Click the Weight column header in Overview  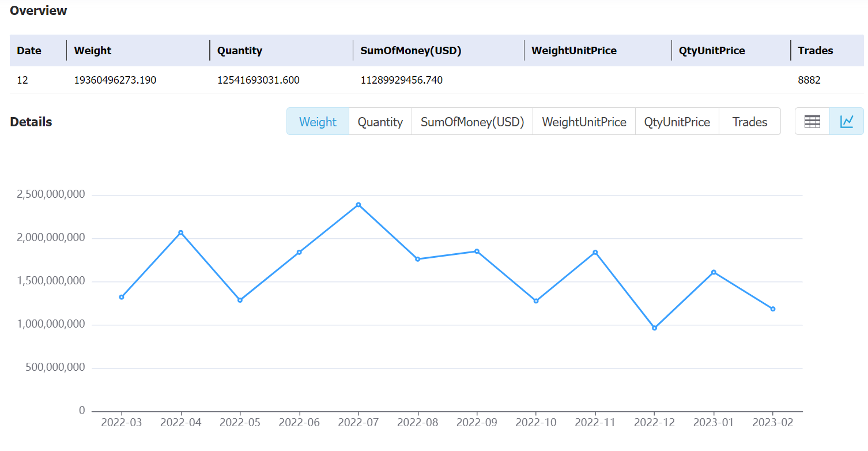93,51
